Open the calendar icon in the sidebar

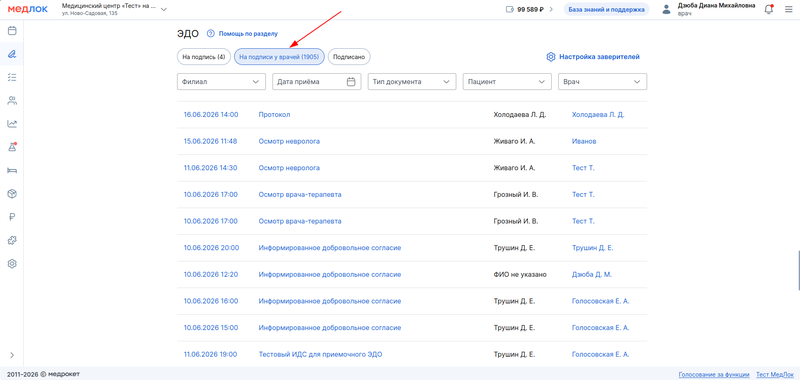click(x=12, y=31)
